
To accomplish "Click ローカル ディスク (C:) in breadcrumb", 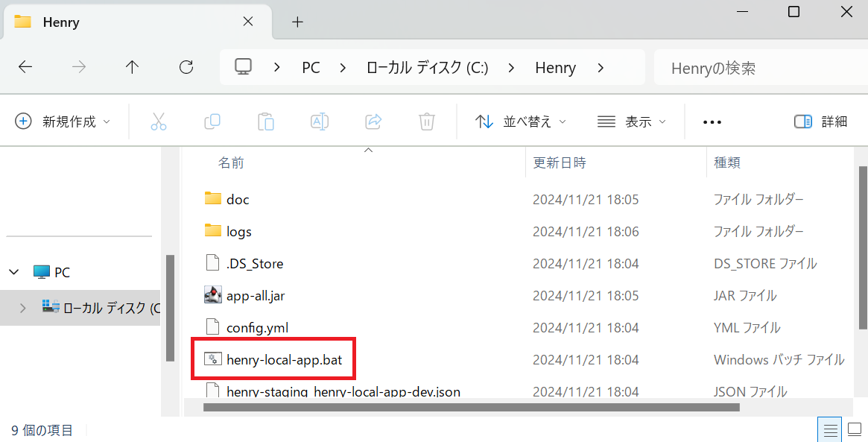I will (428, 68).
